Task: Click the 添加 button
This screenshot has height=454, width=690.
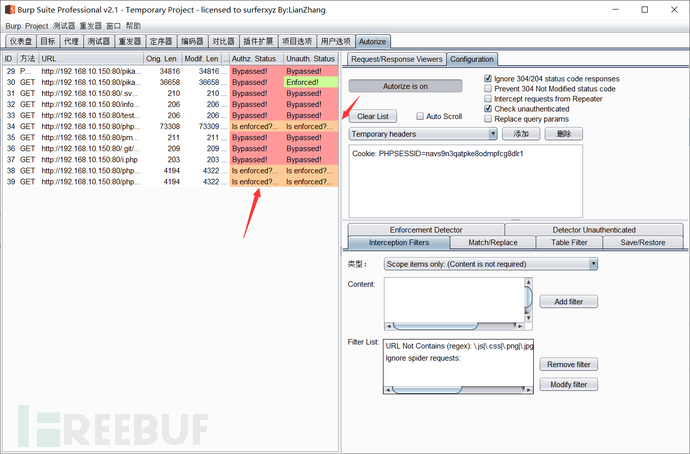Action: [x=521, y=134]
